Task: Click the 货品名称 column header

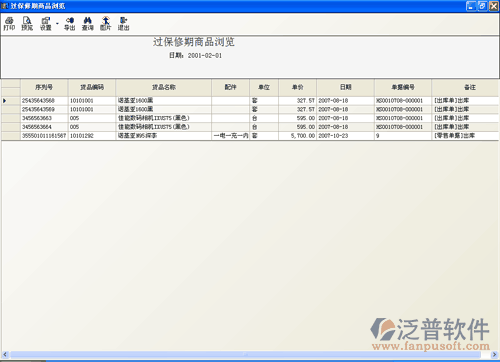Action: [x=164, y=87]
